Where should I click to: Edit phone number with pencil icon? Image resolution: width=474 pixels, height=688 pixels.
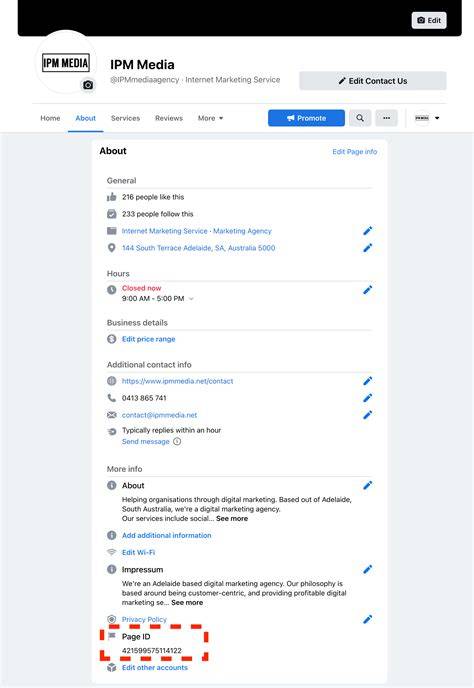tap(368, 398)
